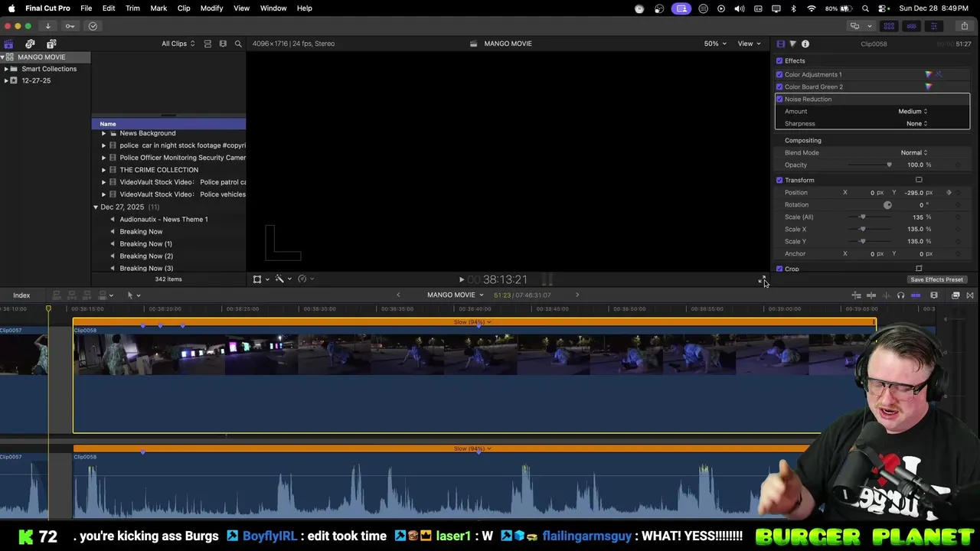
Task: Open the Video inspector tab icon
Action: point(780,44)
